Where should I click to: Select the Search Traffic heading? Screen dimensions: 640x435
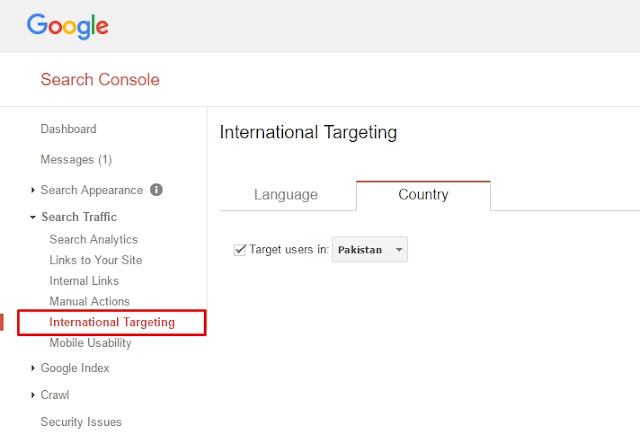click(79, 217)
